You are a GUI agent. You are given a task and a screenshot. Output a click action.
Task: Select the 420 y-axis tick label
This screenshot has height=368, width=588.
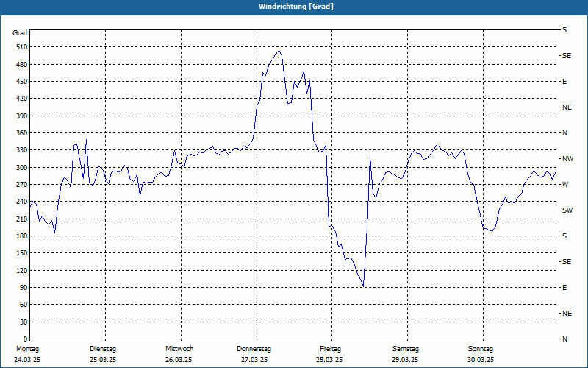point(22,99)
